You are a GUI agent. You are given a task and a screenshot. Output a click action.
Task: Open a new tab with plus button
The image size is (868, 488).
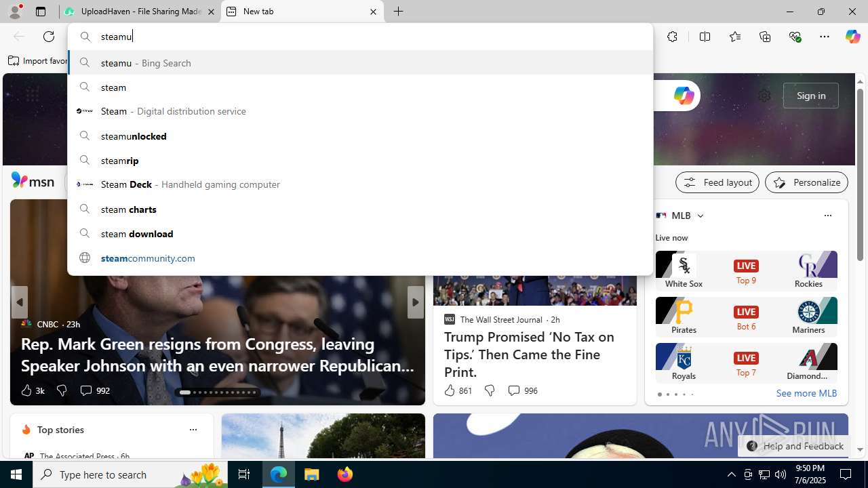pyautogui.click(x=399, y=12)
